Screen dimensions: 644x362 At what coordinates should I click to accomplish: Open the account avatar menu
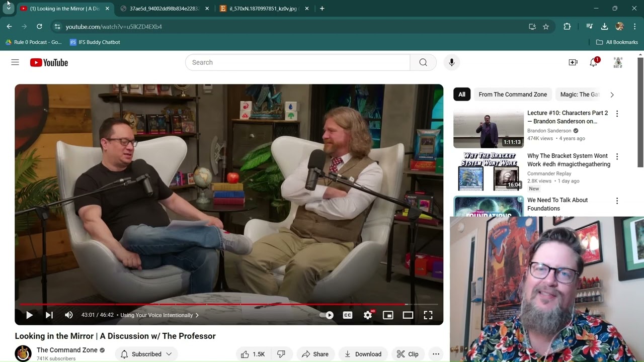click(618, 62)
